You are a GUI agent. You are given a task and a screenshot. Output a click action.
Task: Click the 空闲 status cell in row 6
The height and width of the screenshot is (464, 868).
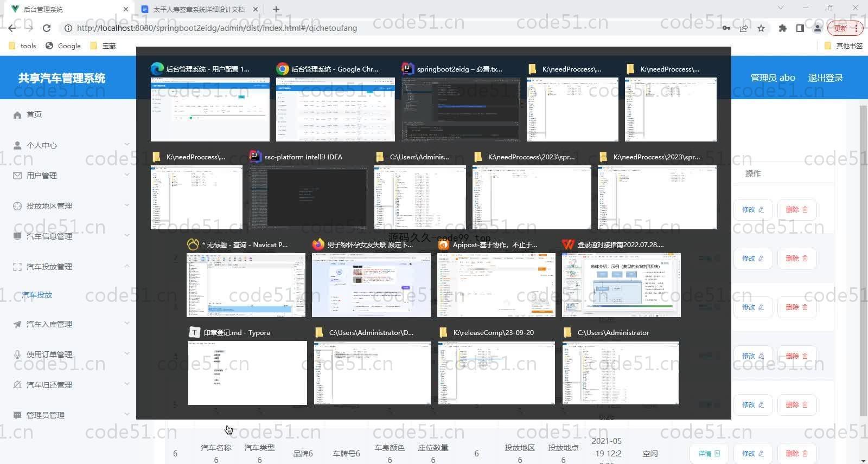(x=650, y=454)
